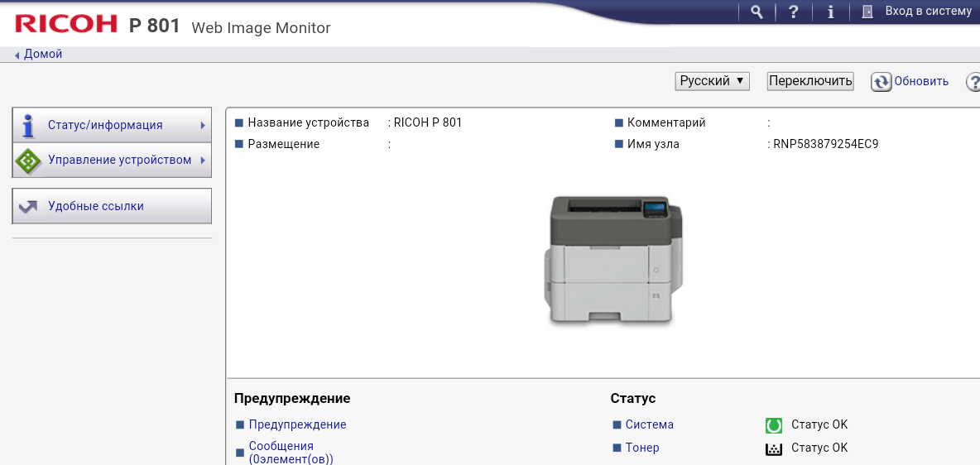The image size is (980, 465).
Task: Click the arrow shortcut icon for Удобные ссылки
Action: [x=28, y=206]
